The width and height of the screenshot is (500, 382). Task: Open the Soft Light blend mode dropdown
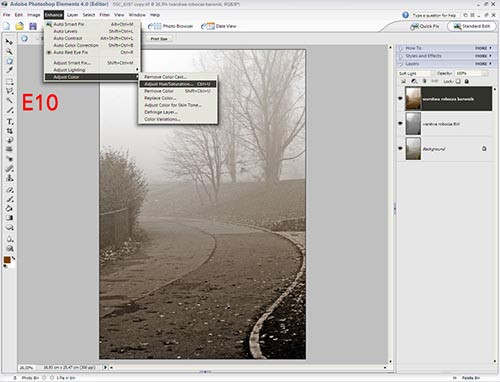(x=417, y=73)
